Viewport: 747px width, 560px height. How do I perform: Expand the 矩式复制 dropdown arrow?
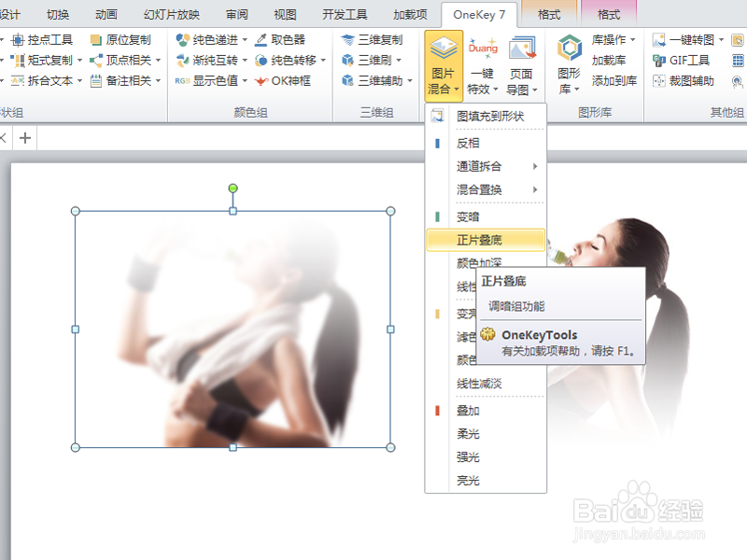pos(79,61)
